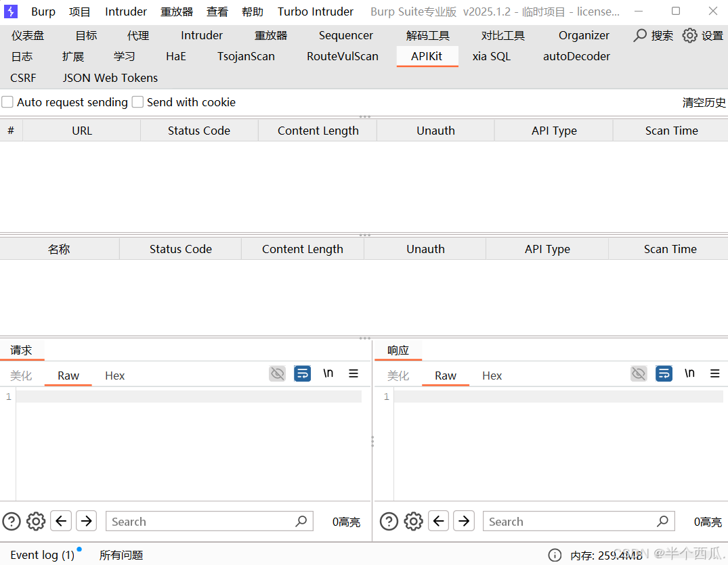Open hamburger options menu in request panel
This screenshot has width=728, height=565.
pos(354,374)
